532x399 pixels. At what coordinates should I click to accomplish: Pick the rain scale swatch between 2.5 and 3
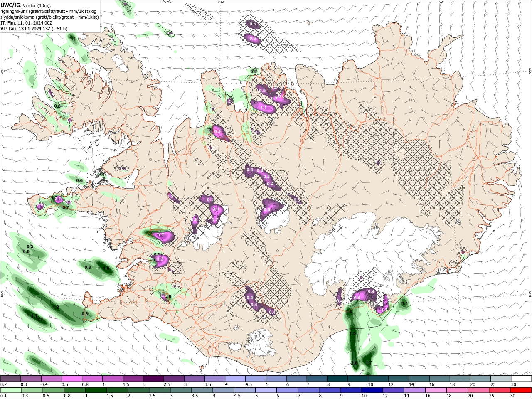click(x=160, y=390)
